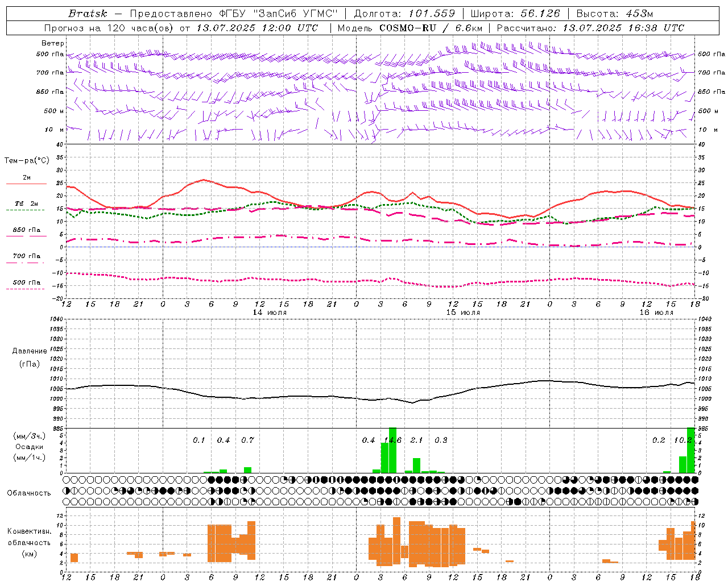
Task: Click the 0.2 precipitation total value
Action: tap(659, 440)
